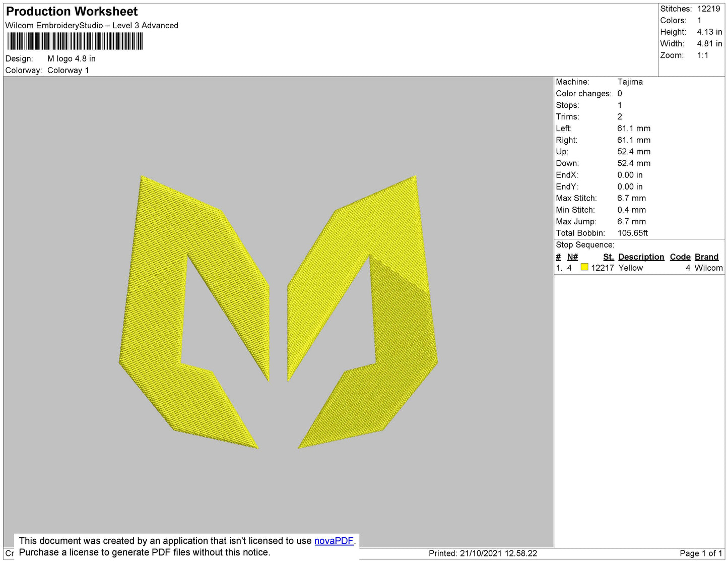Screen dimensions: 728x563
Task: Click the 'Yellow' description in stop sequence
Action: point(630,268)
